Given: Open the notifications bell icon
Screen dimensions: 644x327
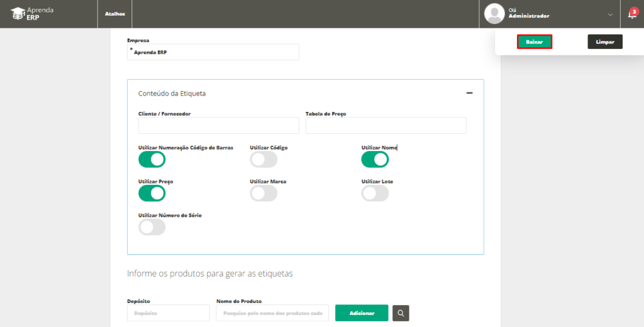Looking at the screenshot, I should tap(632, 14).
